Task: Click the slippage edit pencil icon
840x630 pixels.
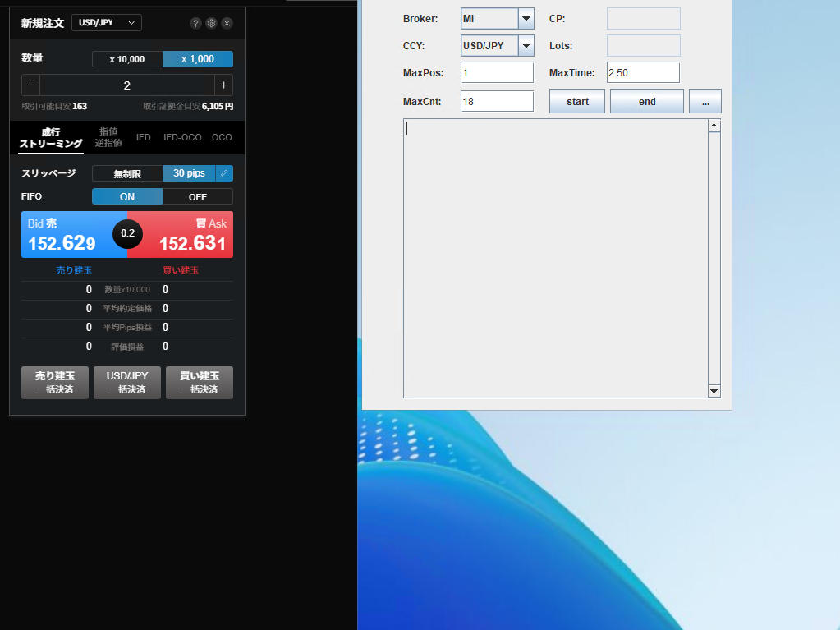Action: (x=224, y=173)
